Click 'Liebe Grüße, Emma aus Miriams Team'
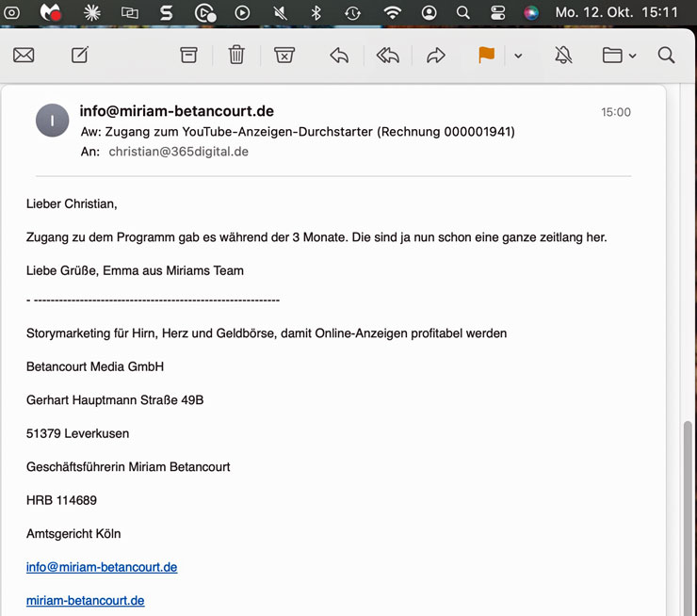The width and height of the screenshot is (697, 616). [x=135, y=270]
